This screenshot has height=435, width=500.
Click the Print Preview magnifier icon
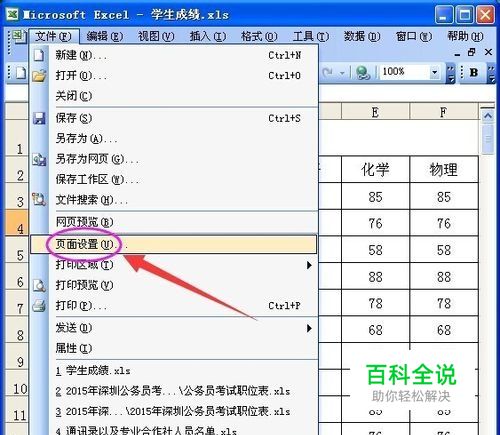pyautogui.click(x=39, y=285)
